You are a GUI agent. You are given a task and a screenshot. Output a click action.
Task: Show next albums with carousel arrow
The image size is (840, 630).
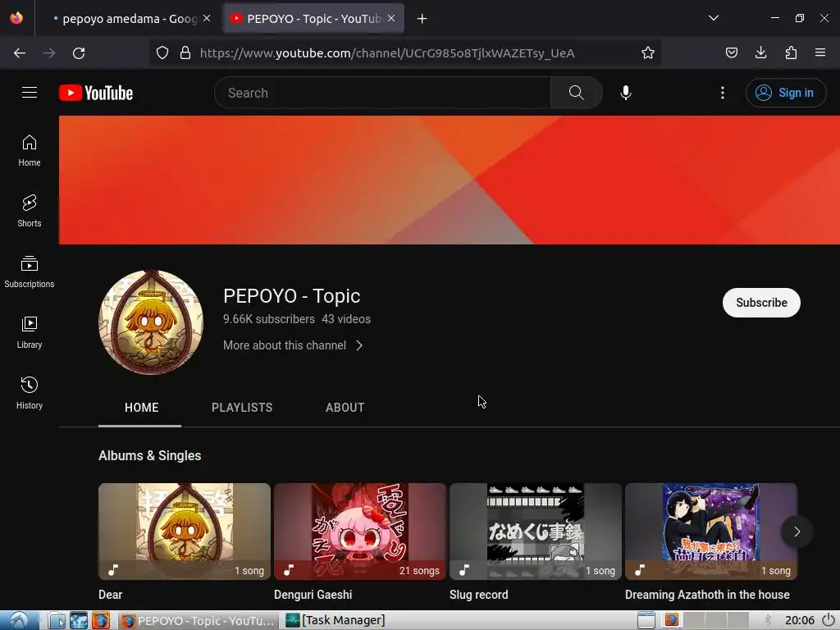coord(797,532)
